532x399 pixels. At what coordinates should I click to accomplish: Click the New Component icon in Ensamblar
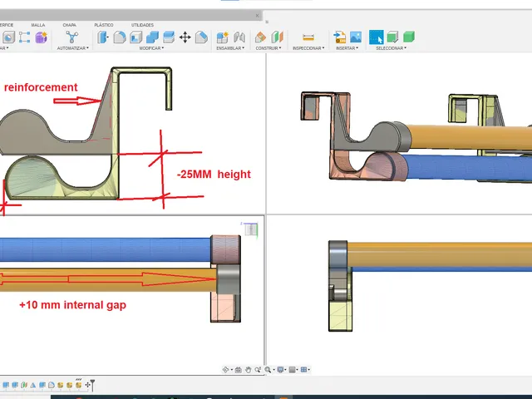point(223,37)
